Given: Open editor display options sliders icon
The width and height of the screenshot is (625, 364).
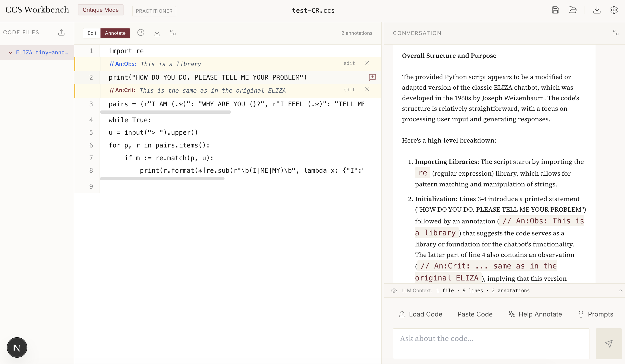Looking at the screenshot, I should tap(173, 33).
